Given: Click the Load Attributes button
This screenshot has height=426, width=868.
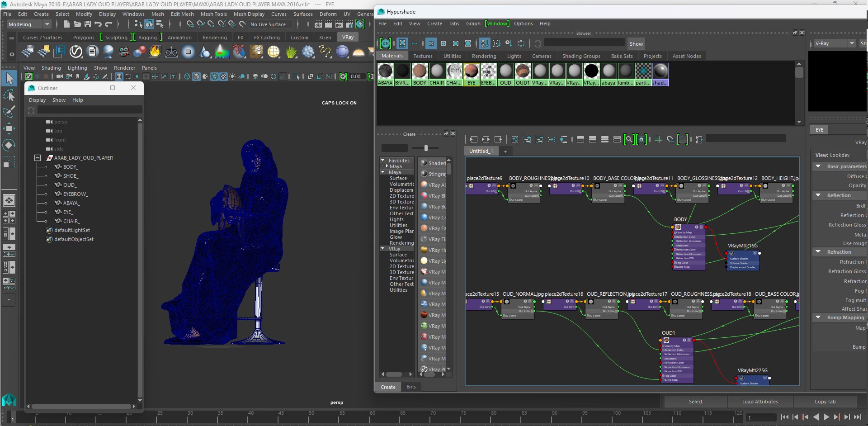Looking at the screenshot, I should click(760, 402).
